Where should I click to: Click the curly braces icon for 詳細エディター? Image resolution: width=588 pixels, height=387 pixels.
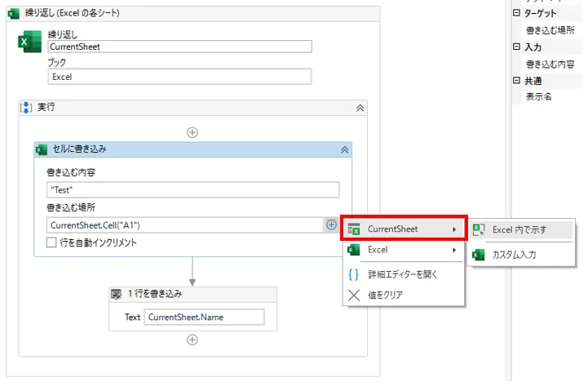[x=354, y=274]
